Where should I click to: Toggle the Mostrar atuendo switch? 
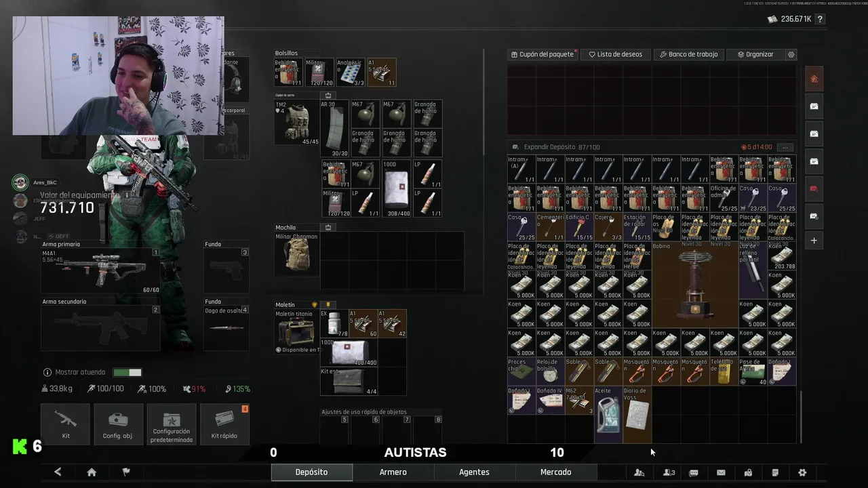(127, 372)
